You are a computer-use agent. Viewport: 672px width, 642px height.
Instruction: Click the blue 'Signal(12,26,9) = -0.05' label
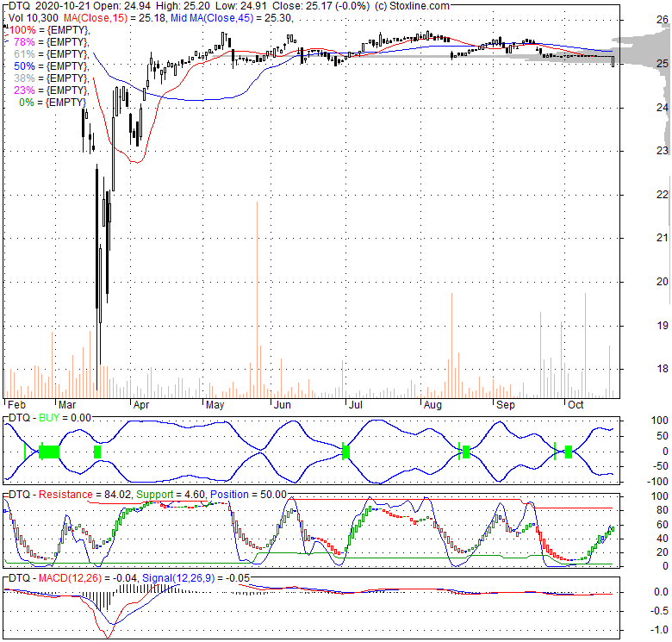196,578
